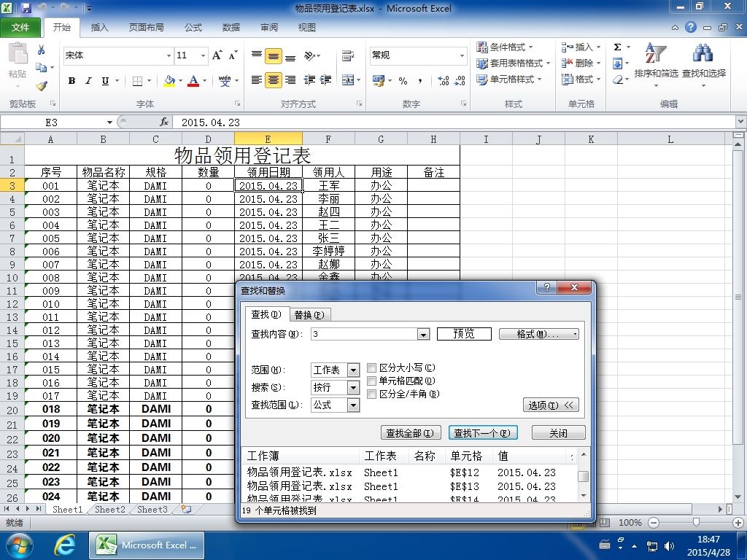Click the Format Painter brush icon

click(42, 86)
